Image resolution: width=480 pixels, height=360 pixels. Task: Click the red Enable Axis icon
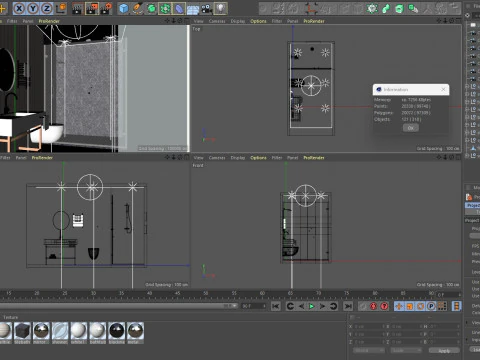[x=311, y=8]
